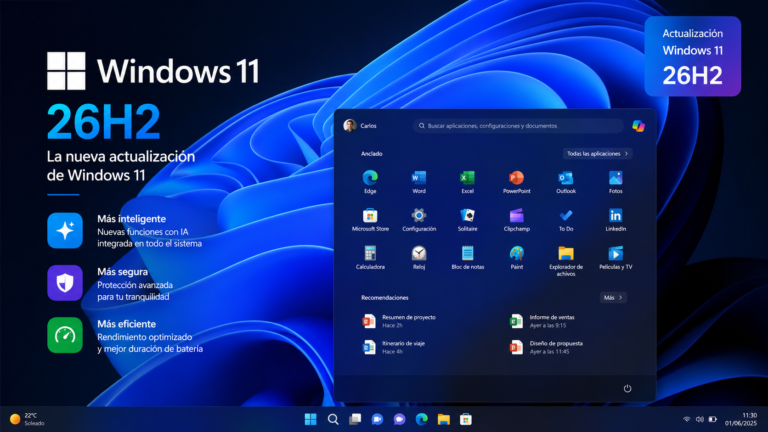Open Resumen de proyecto recommended file

pos(399,321)
